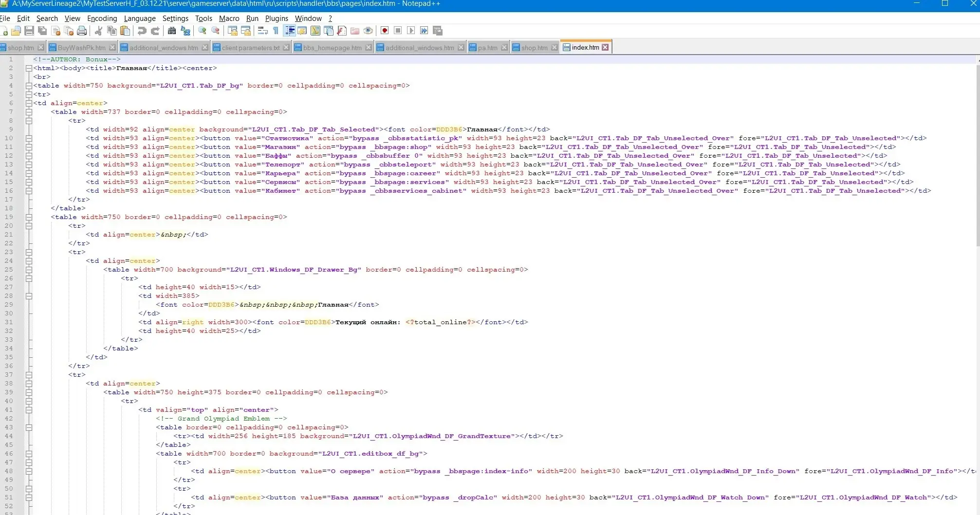Screen dimensions: 980x515
Task: Collapse the table fold on line 7
Action: (29, 112)
